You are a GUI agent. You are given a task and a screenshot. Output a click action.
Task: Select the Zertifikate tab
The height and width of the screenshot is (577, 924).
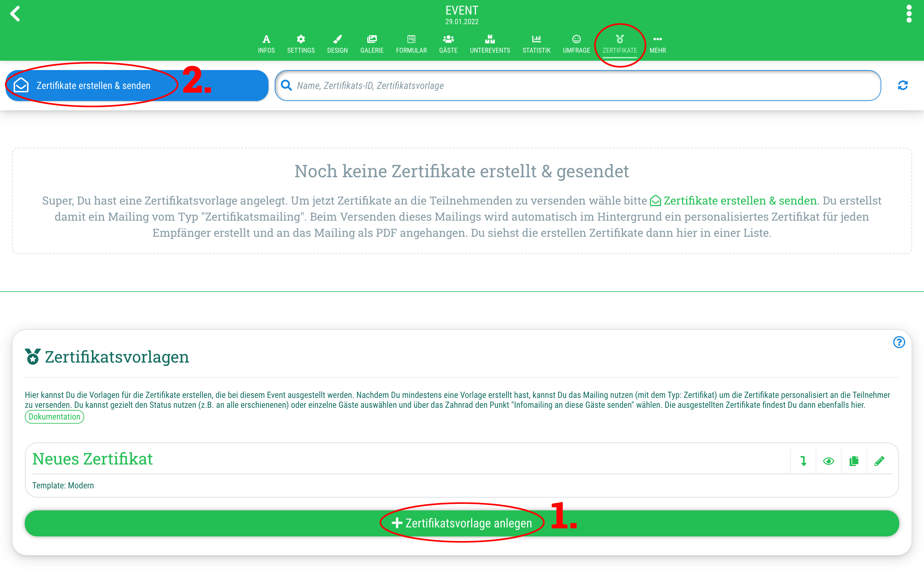619,44
